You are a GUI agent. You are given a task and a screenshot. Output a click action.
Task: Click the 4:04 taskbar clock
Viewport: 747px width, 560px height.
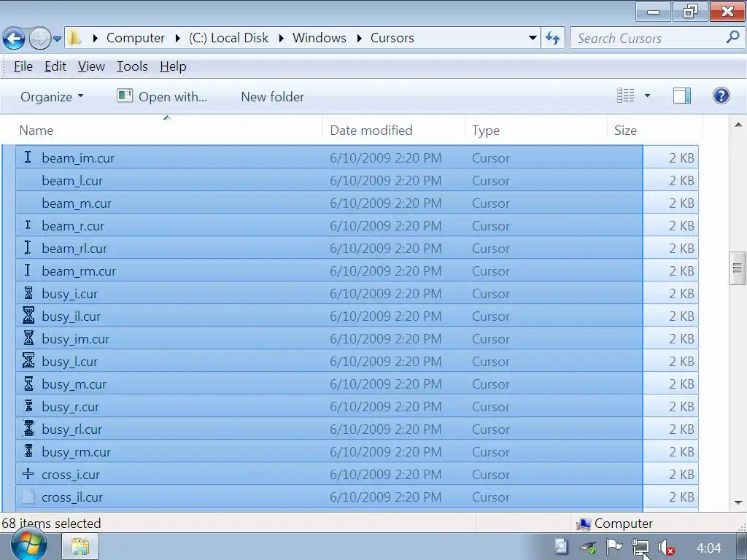(x=708, y=548)
